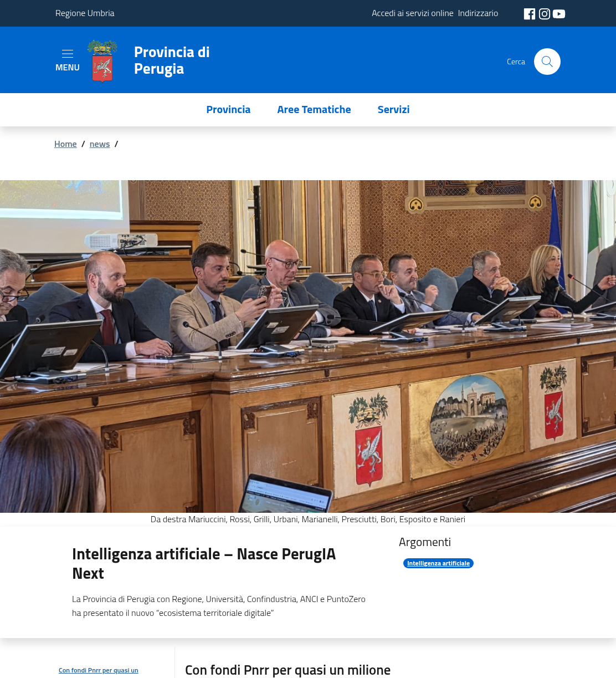616x678 pixels.
Task: Open the Provincia menu item
Action: [228, 110]
